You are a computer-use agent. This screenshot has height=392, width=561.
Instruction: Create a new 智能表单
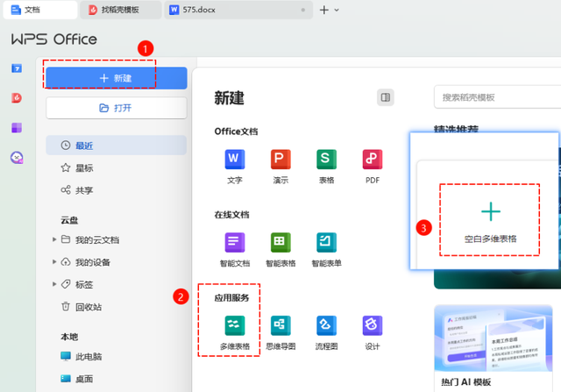326,250
